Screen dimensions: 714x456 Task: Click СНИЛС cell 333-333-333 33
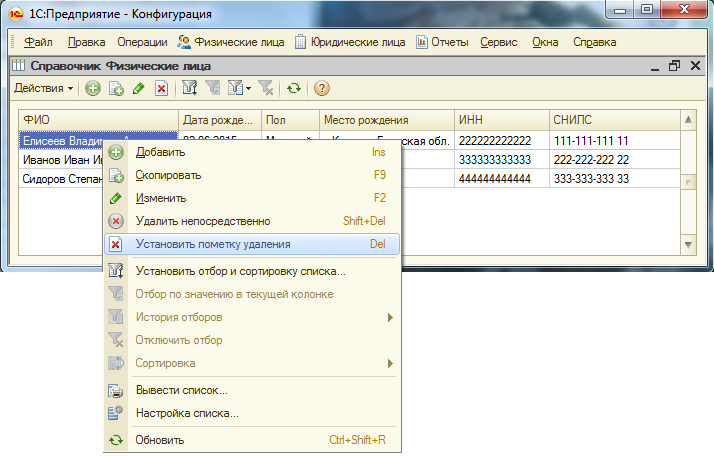pos(615,179)
